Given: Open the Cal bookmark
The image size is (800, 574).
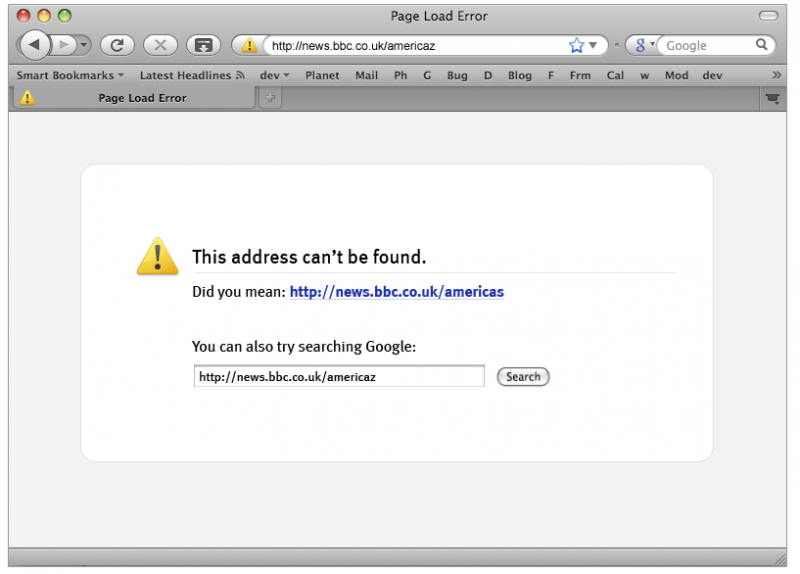Looking at the screenshot, I should coord(615,76).
